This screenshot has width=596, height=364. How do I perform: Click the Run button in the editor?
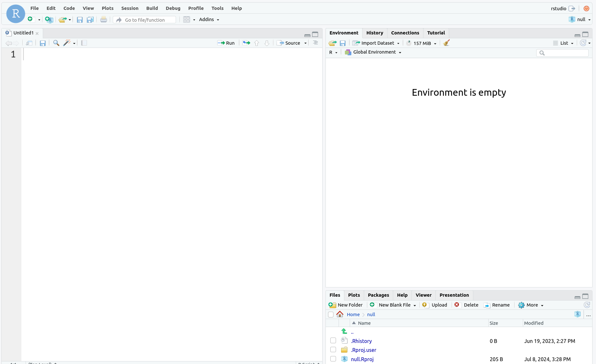coord(226,43)
